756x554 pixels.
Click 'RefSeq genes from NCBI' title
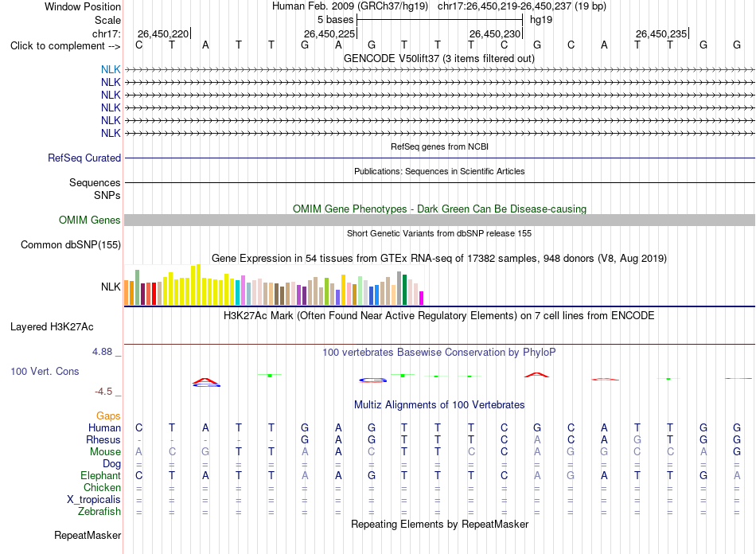coord(440,146)
